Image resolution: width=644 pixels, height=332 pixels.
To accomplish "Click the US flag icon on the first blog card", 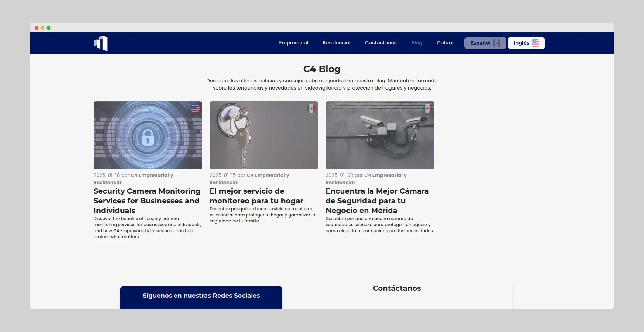I will tap(196, 108).
